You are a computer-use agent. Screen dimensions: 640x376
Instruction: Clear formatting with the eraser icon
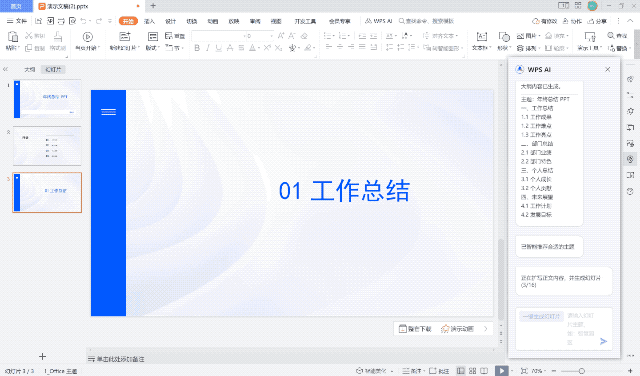pos(304,36)
